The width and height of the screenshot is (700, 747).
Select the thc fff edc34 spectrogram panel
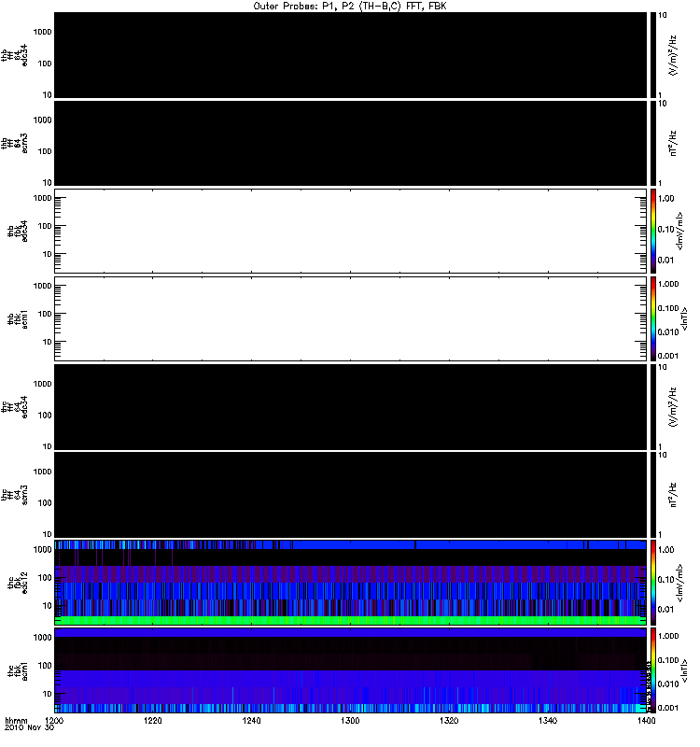(x=350, y=407)
